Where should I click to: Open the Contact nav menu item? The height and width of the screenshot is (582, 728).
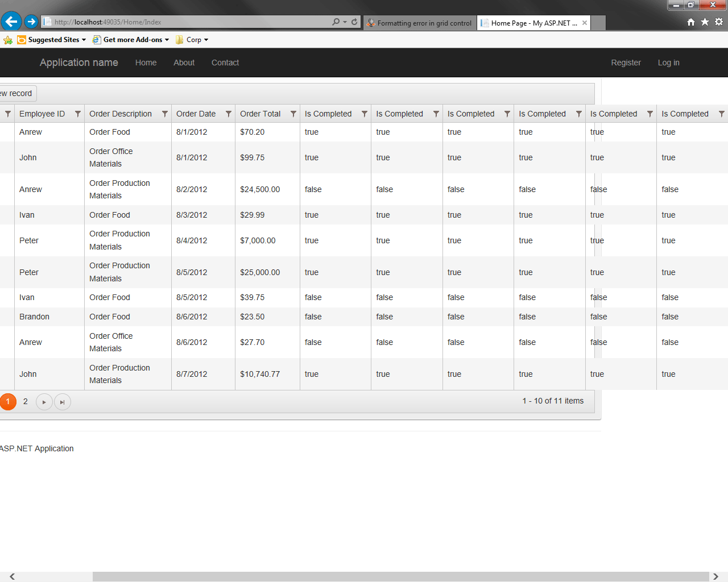pos(225,63)
